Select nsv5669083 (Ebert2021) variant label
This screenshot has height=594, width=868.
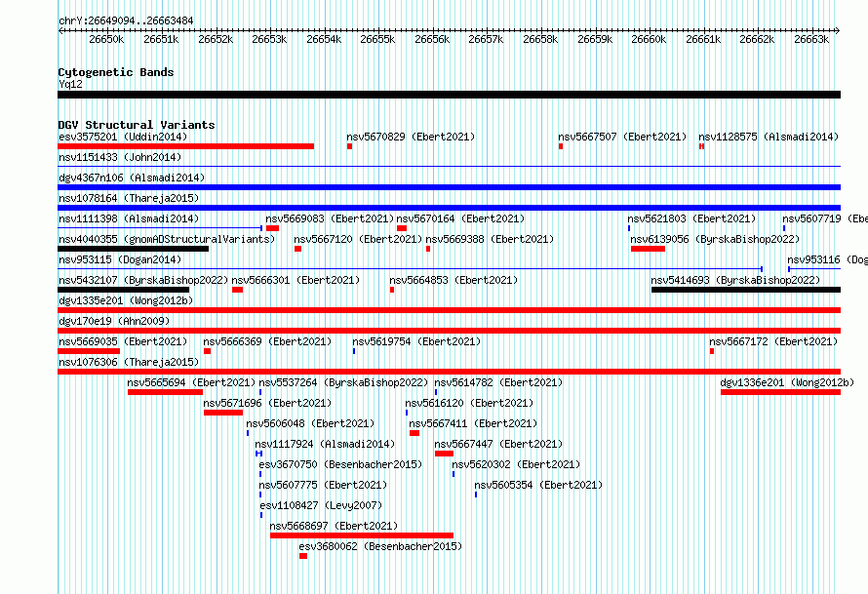(x=330, y=218)
